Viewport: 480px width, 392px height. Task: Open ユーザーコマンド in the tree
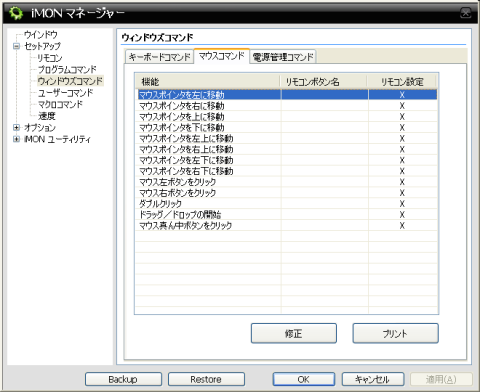(65, 93)
